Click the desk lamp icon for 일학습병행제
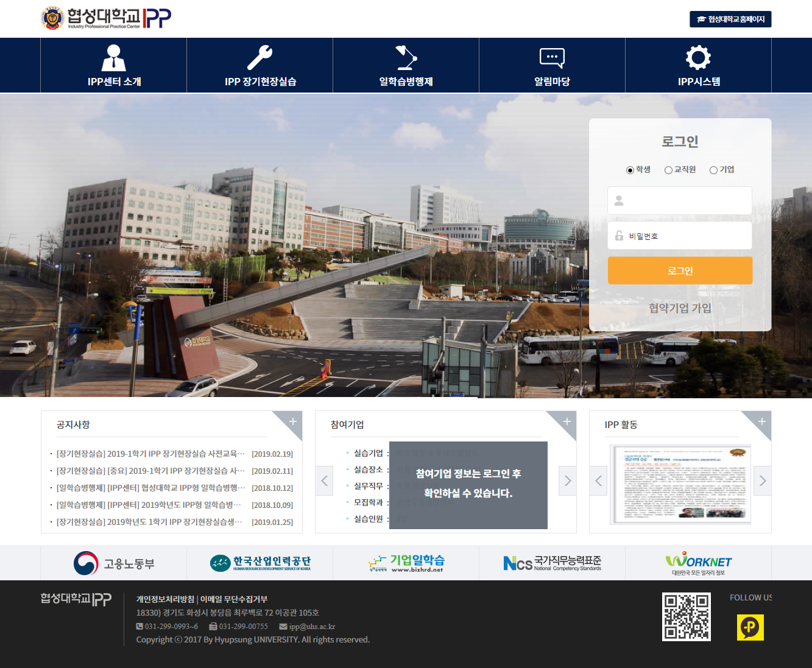The image size is (812, 668). 406,58
